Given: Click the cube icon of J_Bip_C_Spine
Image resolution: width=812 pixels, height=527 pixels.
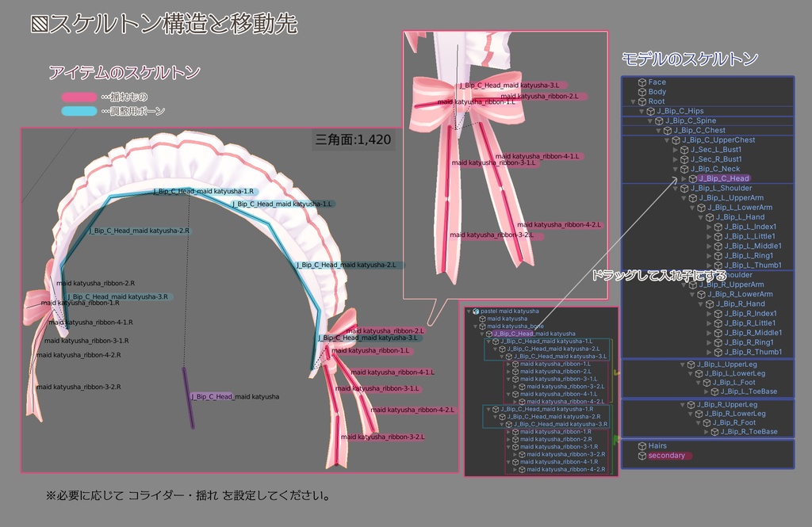Looking at the screenshot, I should coord(659,121).
